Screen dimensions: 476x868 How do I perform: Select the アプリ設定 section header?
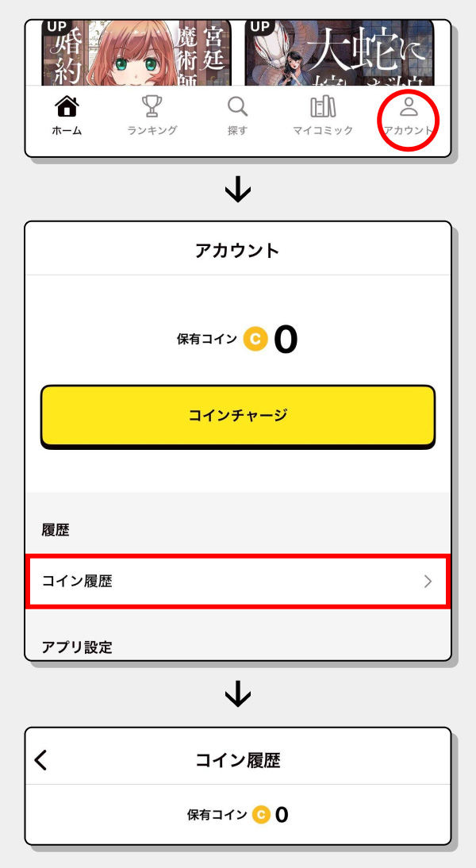(x=77, y=647)
